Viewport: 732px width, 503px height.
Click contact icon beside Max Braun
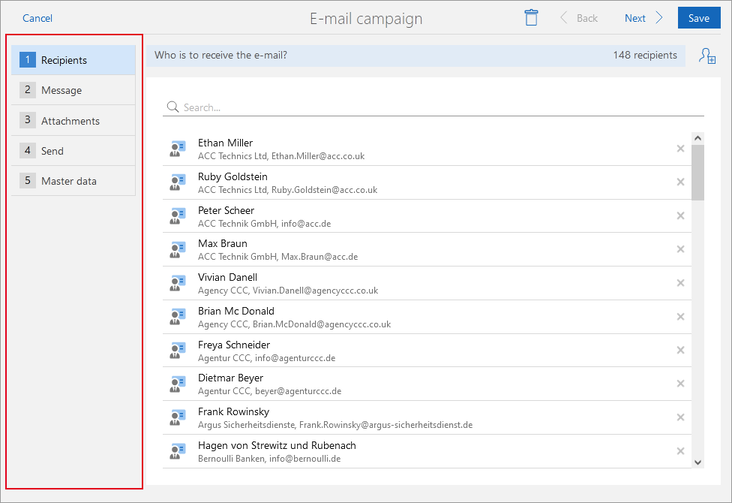[178, 250]
